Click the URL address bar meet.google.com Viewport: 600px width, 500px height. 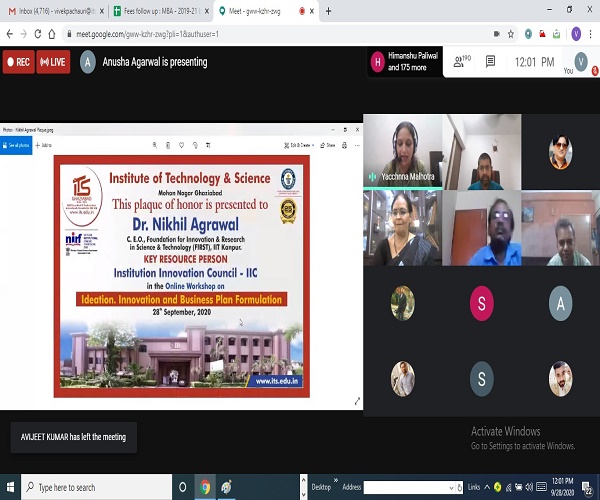click(x=147, y=34)
